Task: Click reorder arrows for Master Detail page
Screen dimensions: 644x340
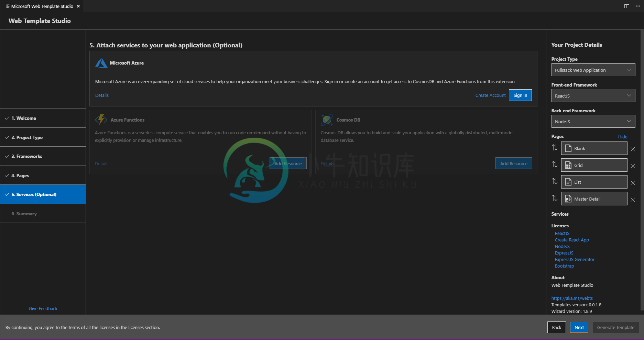Action: [x=555, y=198]
